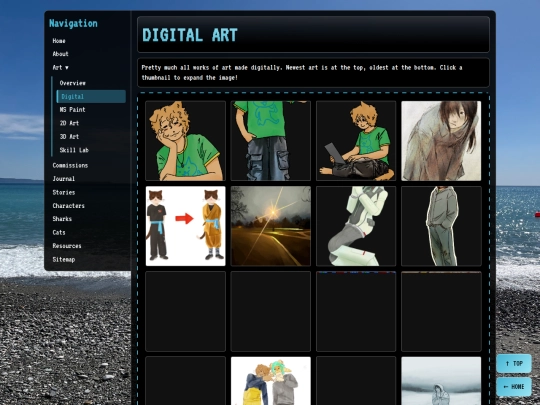Expand the snowy hooded figure thumbnail
The image size is (540, 405).
coord(441,381)
